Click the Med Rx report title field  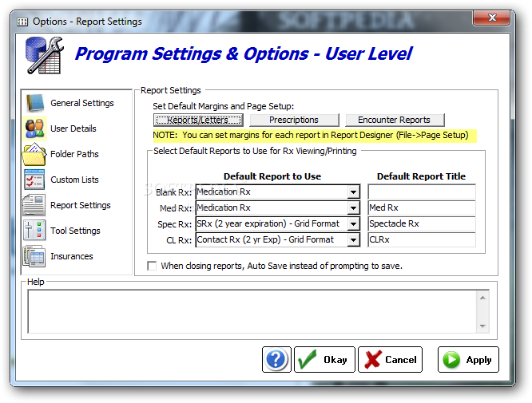(422, 207)
